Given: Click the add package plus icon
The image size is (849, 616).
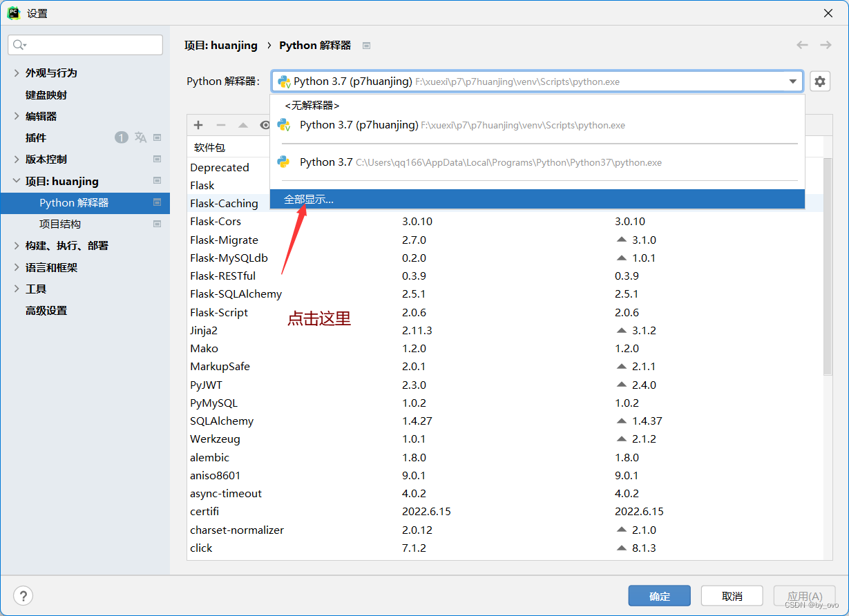Looking at the screenshot, I should point(198,125).
